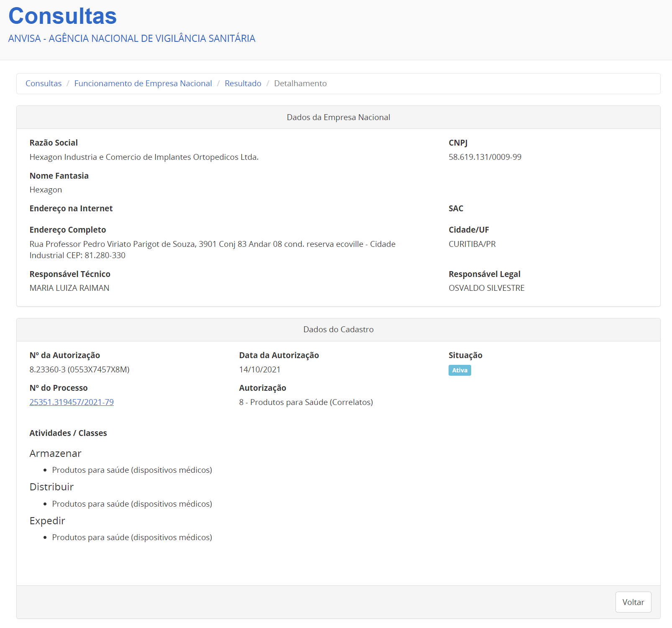Click the Consultas page title
The image size is (672, 628).
tap(62, 16)
